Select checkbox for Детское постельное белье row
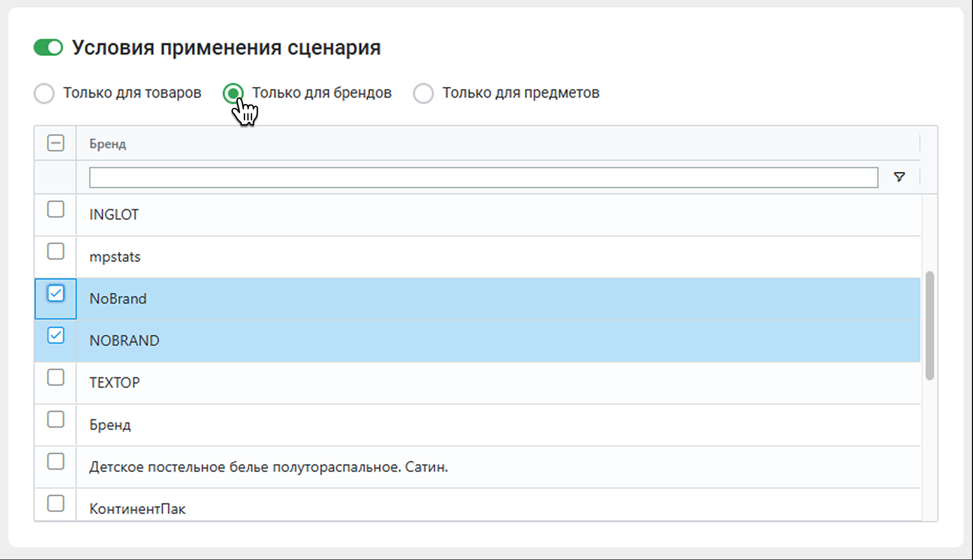Screen dimensions: 973x560 coord(56,461)
